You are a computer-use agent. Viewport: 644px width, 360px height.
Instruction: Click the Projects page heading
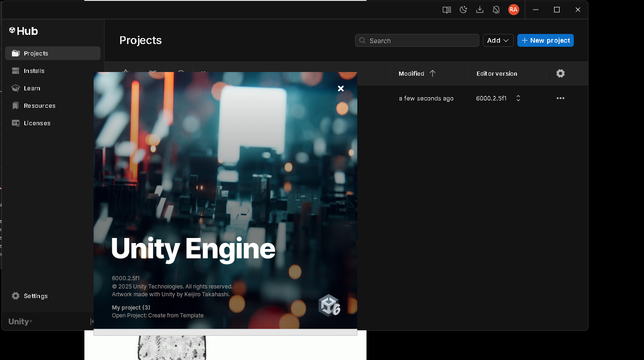pos(140,40)
